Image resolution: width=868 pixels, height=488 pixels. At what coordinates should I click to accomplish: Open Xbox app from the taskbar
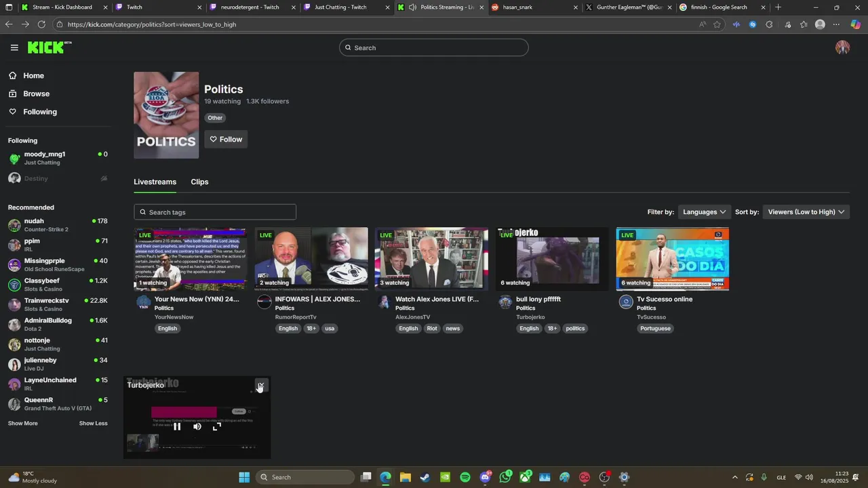click(x=525, y=477)
